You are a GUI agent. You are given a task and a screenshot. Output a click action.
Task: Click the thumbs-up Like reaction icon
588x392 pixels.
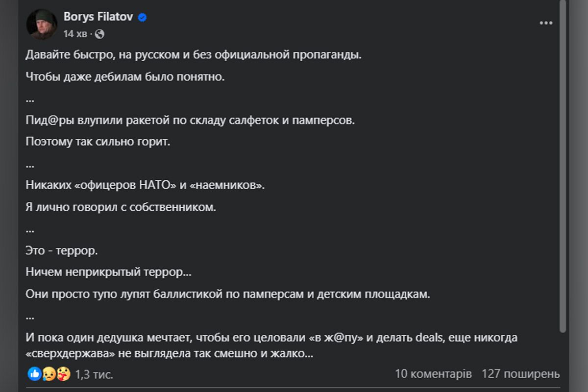(34, 373)
